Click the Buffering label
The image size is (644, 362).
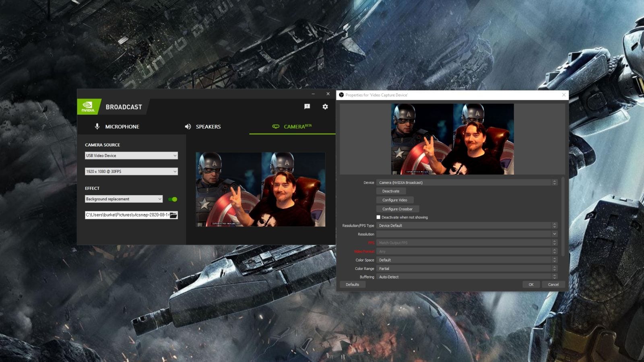(367, 277)
